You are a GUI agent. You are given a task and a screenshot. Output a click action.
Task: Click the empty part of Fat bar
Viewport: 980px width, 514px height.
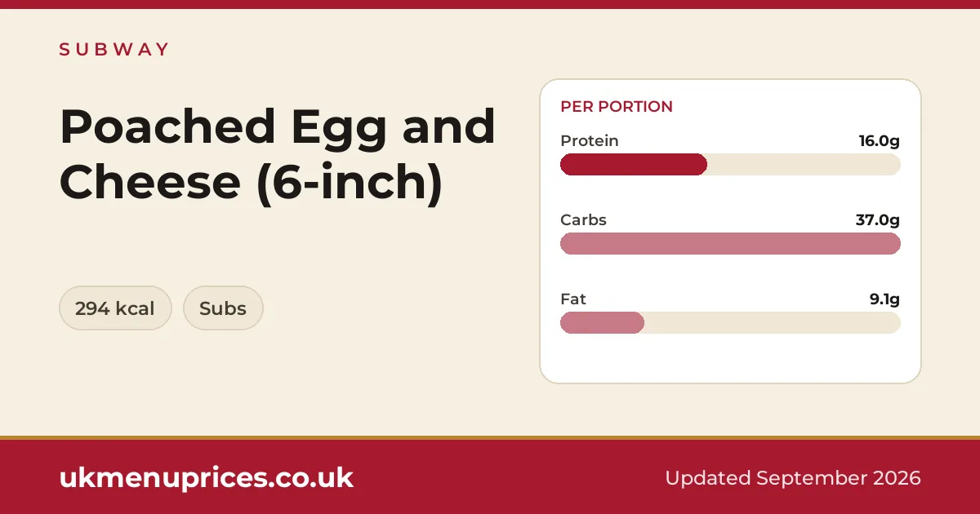[773, 323]
